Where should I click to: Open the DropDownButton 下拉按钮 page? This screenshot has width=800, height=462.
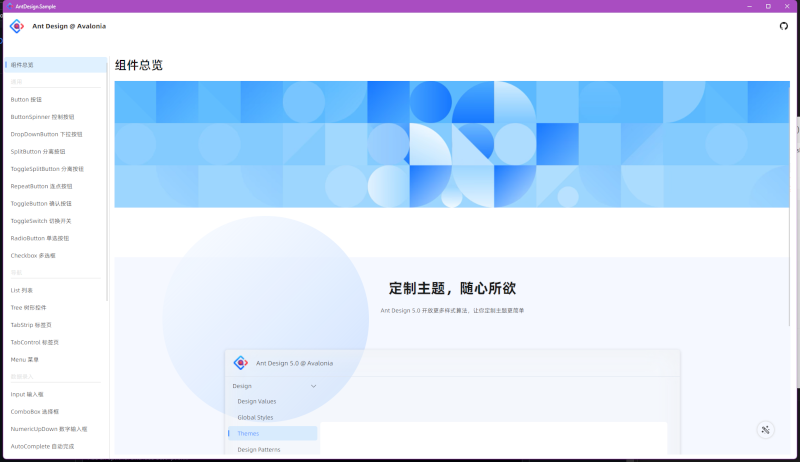pyautogui.click(x=46, y=134)
